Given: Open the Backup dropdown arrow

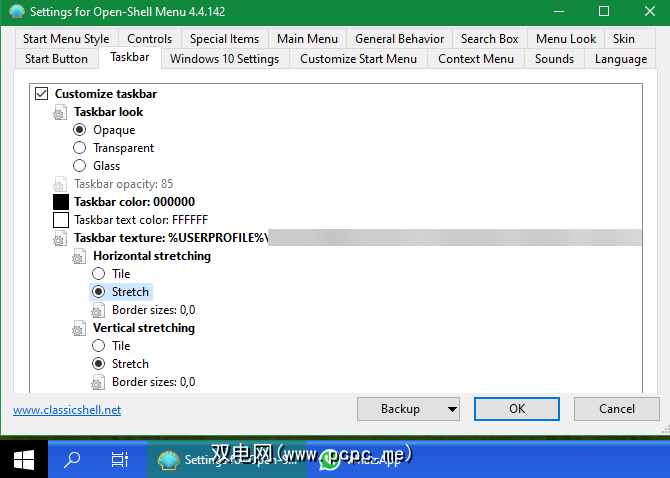Looking at the screenshot, I should click(452, 409).
